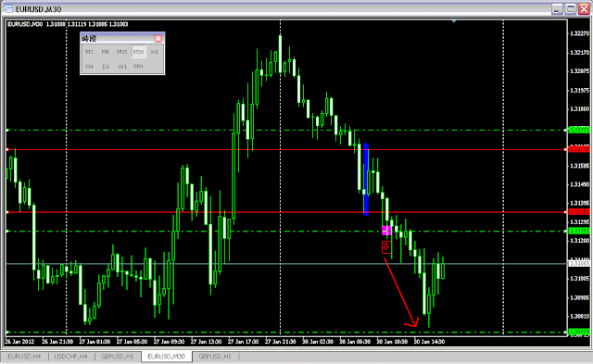Image resolution: width=593 pixels, height=364 pixels.
Task: Open GBPUSD,H1 tab right after EURUSD,M30 tab
Action: pos(215,357)
